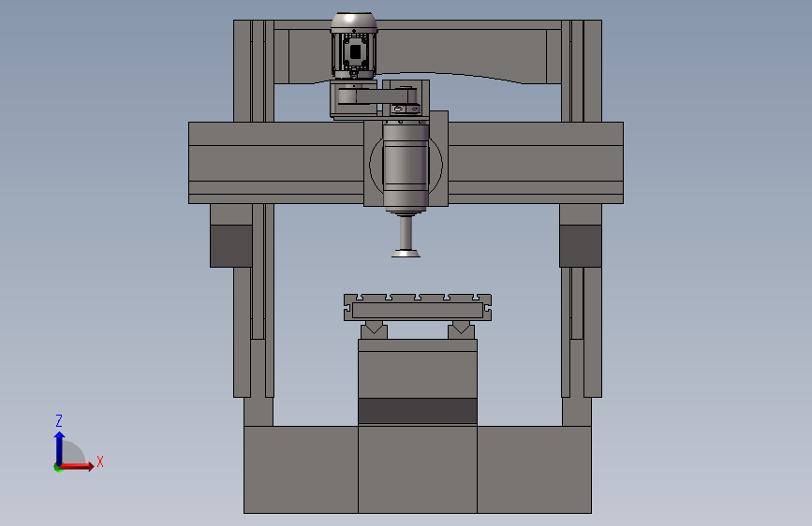
Task: Select the left base block
Action: 301,470
